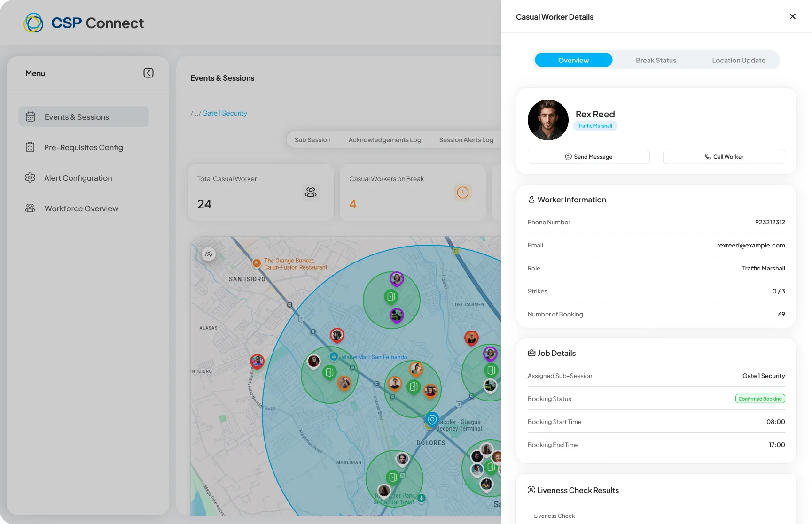Screen dimensions: 812x524
Task: Click the gate icon in the central green zone
Action: pos(414,387)
